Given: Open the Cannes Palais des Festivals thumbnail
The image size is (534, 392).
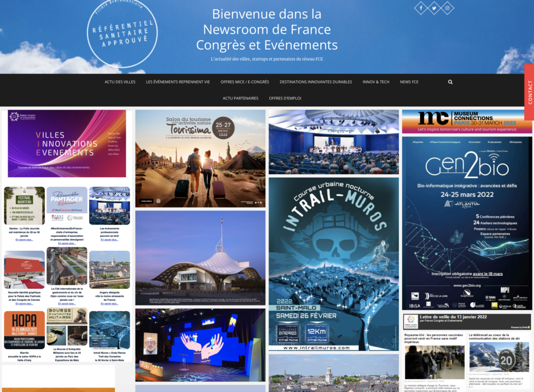Looking at the screenshot, I should 25,269.
